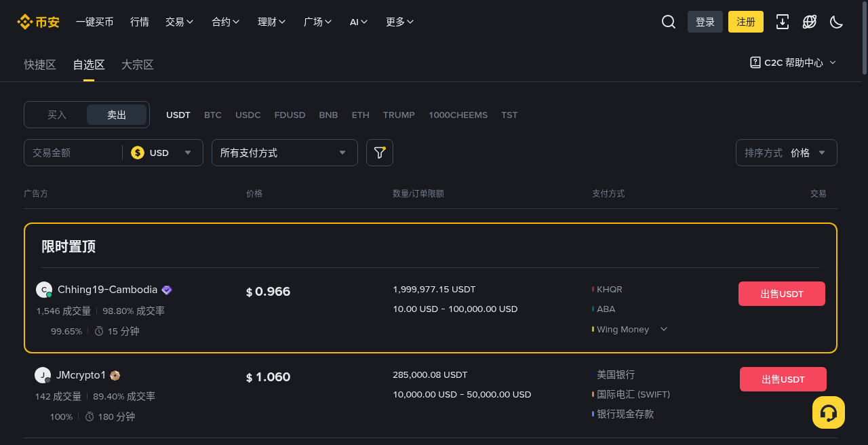This screenshot has width=868, height=445.
Task: Select the BNB coin tab
Action: click(328, 115)
